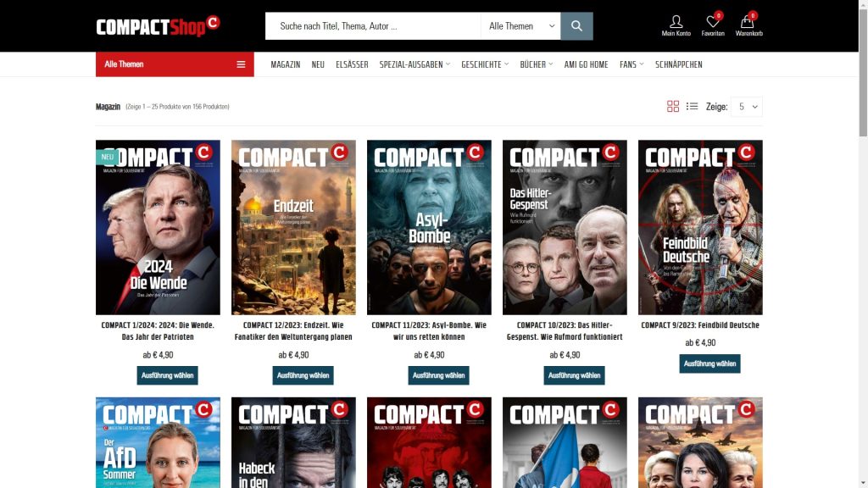Open title link COMPACT 10/2023: Das Hitler-Gespenst
This screenshot has height=488, width=868.
coord(565,331)
